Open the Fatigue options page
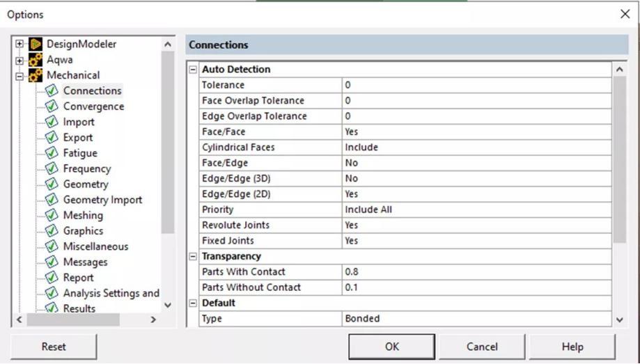The height and width of the screenshot is (364, 640). coord(80,153)
